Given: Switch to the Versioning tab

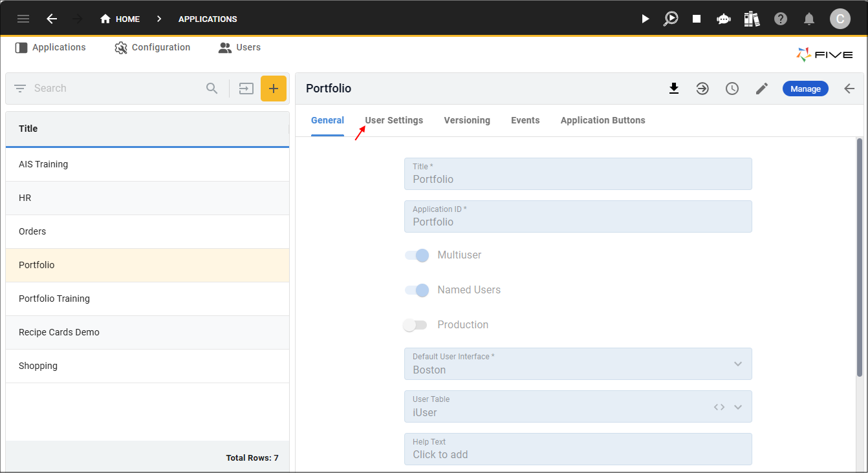Looking at the screenshot, I should tap(467, 120).
